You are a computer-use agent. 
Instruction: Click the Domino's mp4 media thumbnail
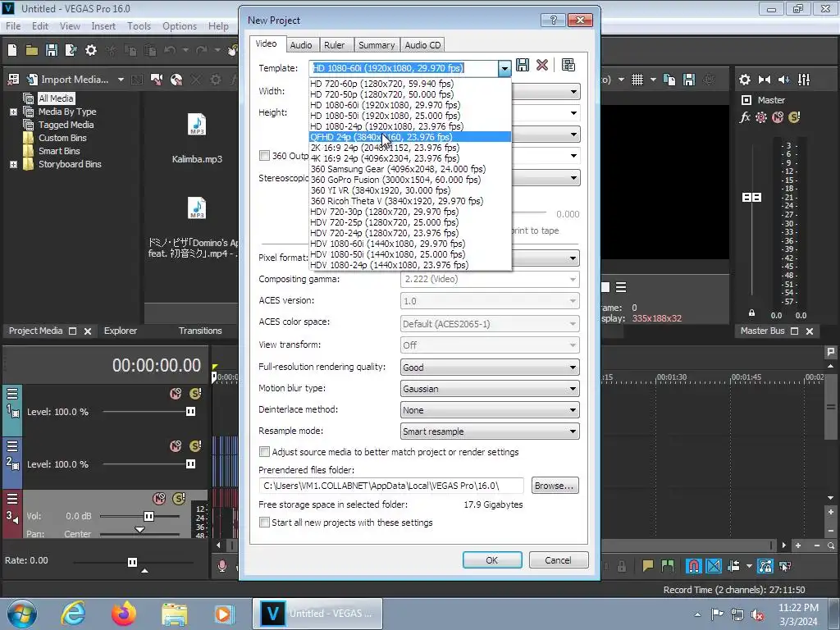coord(197,208)
